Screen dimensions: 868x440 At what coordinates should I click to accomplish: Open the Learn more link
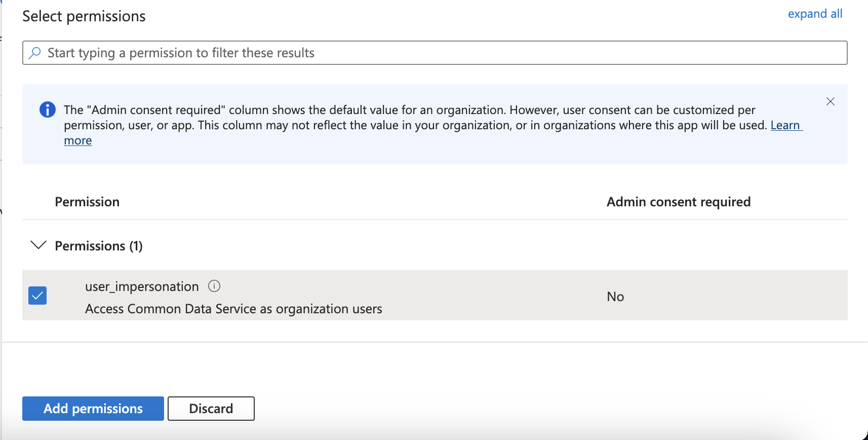pyautogui.click(x=786, y=125)
